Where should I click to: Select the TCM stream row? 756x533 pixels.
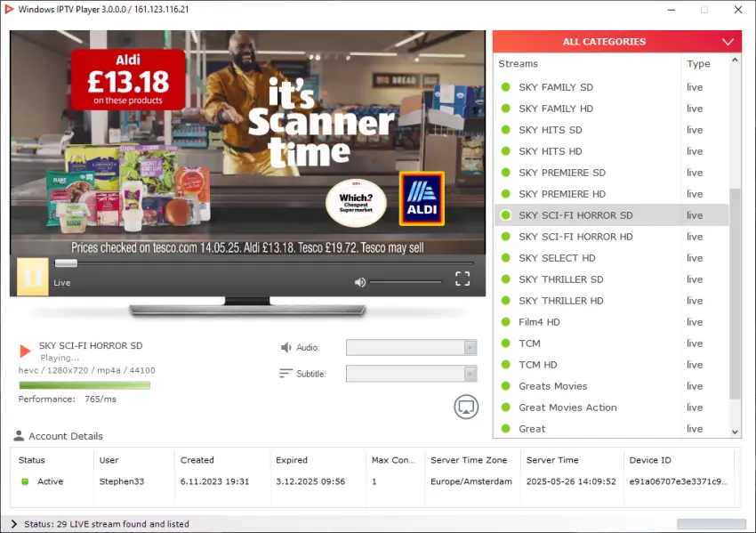[x=611, y=343]
